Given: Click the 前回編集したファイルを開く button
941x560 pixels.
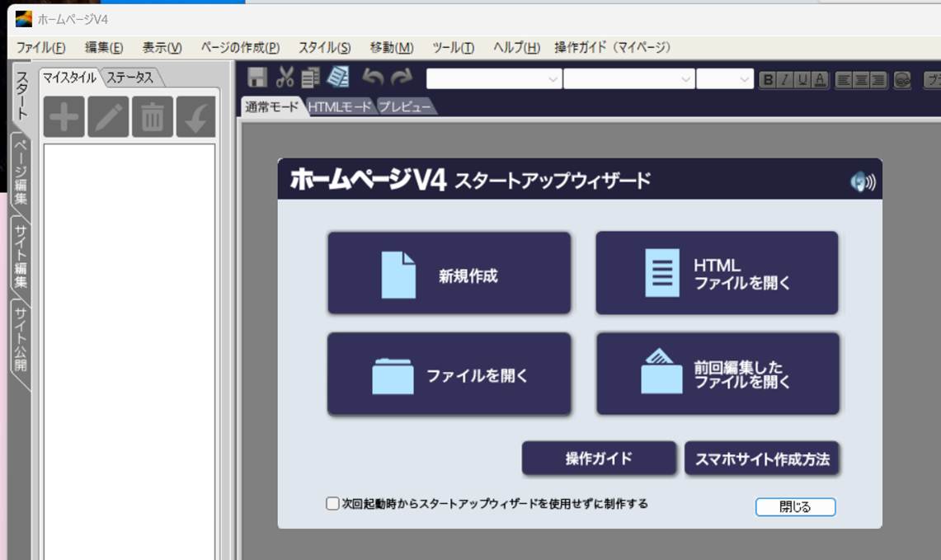Looking at the screenshot, I should (718, 374).
